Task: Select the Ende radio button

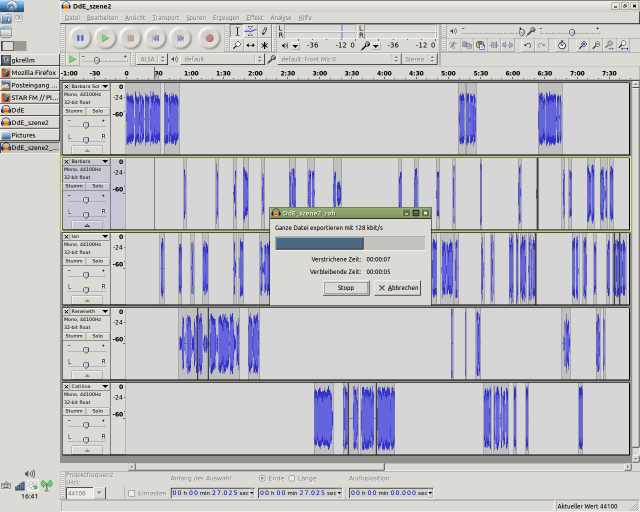Action: pyautogui.click(x=262, y=478)
